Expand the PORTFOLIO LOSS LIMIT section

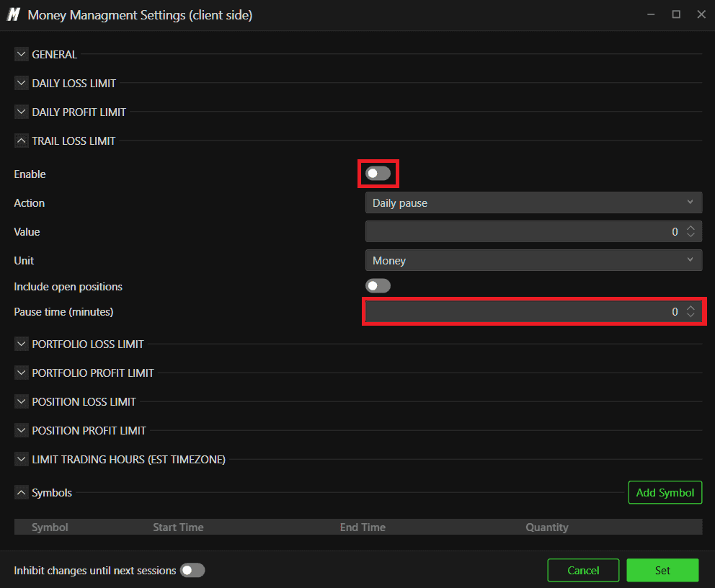(21, 344)
